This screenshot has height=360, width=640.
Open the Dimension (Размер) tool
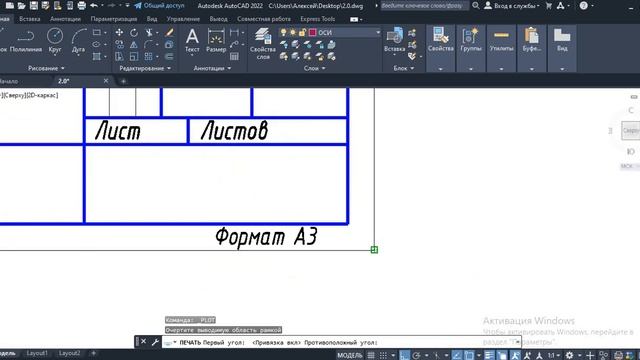216,41
